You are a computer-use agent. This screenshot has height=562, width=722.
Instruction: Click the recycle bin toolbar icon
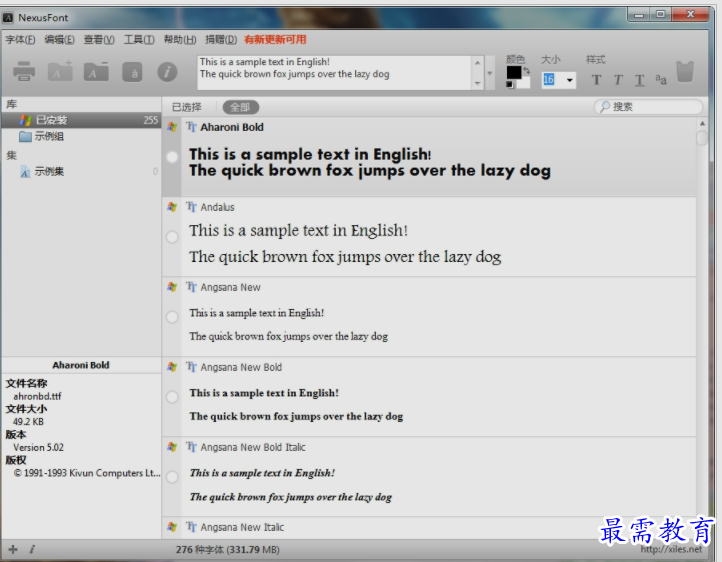685,72
